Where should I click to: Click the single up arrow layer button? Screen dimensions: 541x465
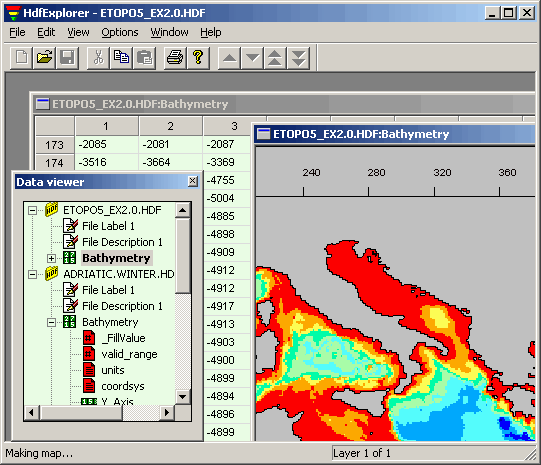coord(229,58)
